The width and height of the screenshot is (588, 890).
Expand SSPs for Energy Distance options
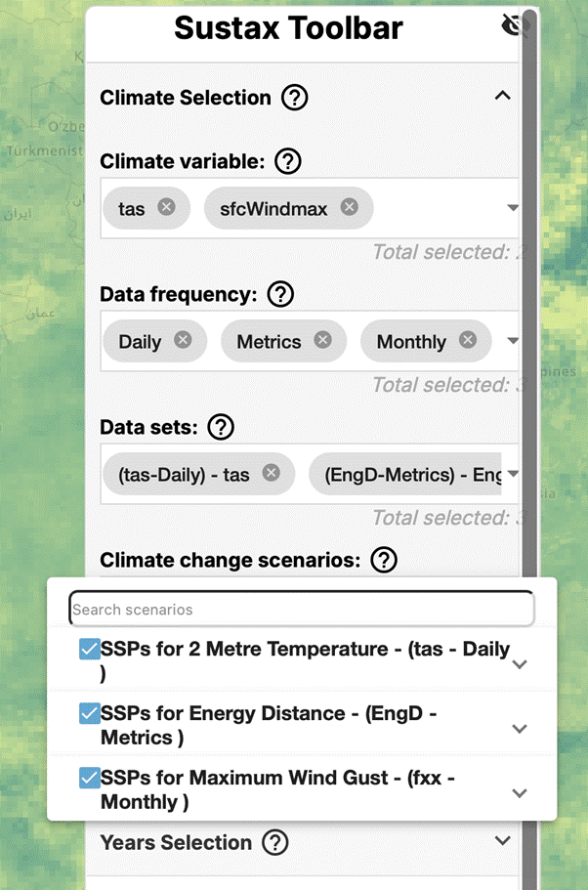point(520,729)
